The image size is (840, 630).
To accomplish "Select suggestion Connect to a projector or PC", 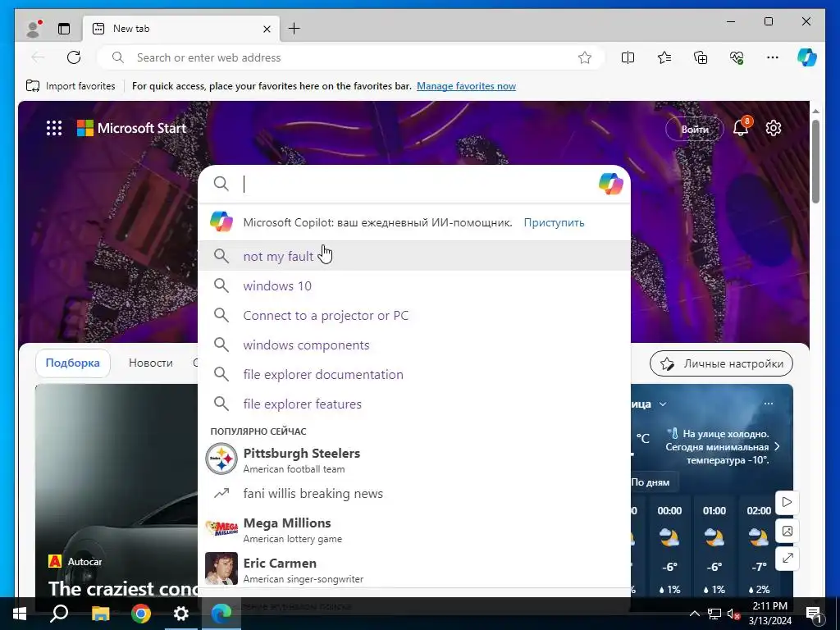I will (414, 315).
